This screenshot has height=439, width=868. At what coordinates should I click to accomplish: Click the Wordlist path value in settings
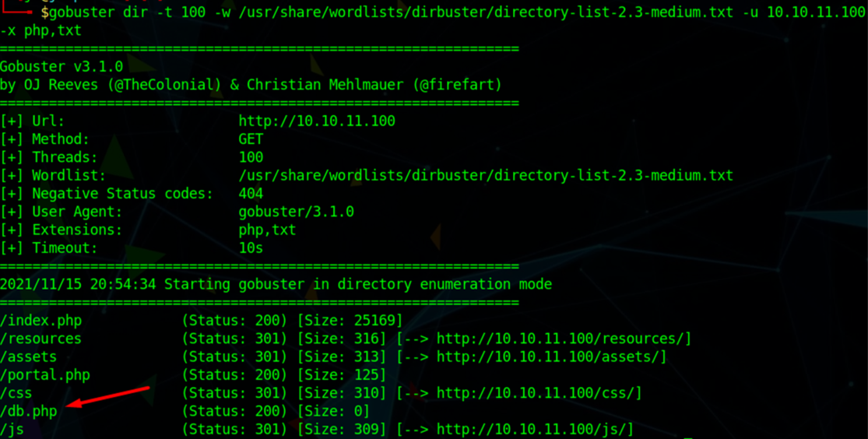pos(486,176)
